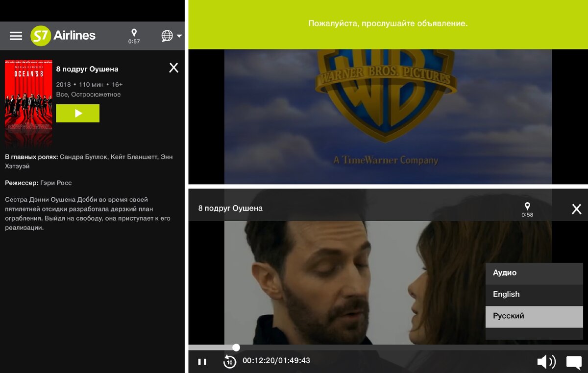Rewind 10 seconds
Image resolution: width=588 pixels, height=373 pixels.
pos(229,362)
